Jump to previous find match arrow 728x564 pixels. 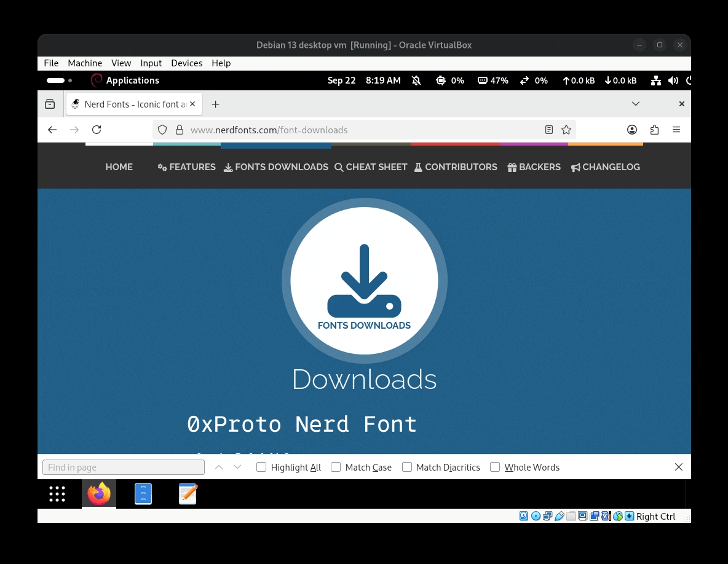219,467
